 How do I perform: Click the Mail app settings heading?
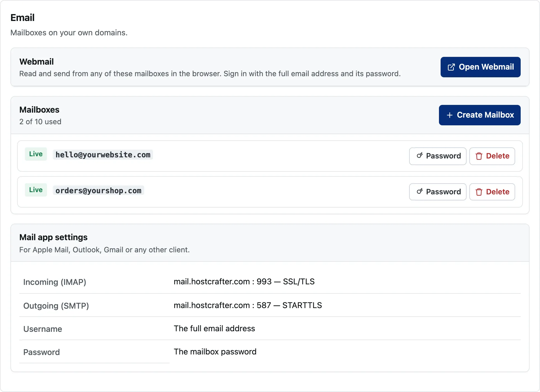coord(53,237)
